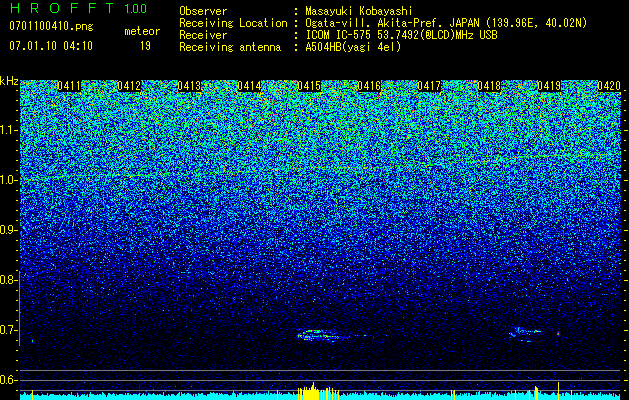Click the 0415 time marker
Image resolution: width=629 pixels, height=400 pixels.
[x=309, y=86]
